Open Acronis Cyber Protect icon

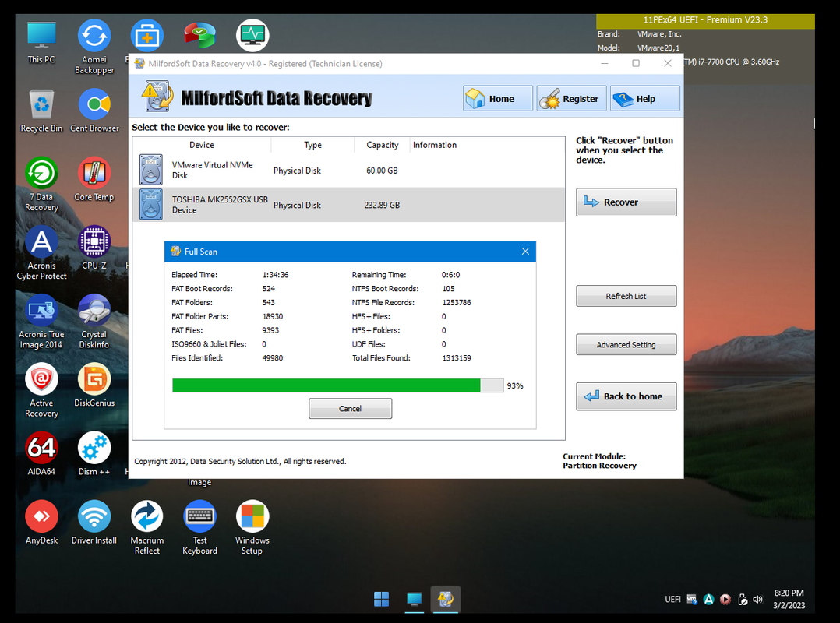[41, 253]
